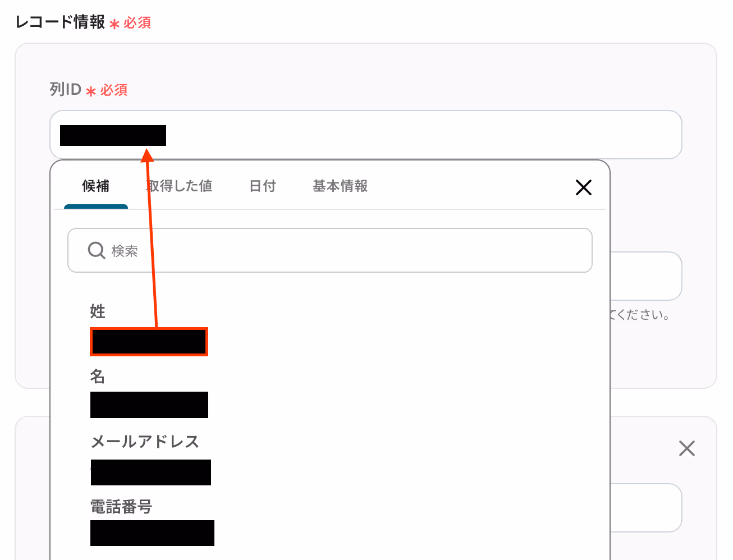Switch to the 取得した値 tab
This screenshot has height=560, width=733.
click(x=180, y=186)
